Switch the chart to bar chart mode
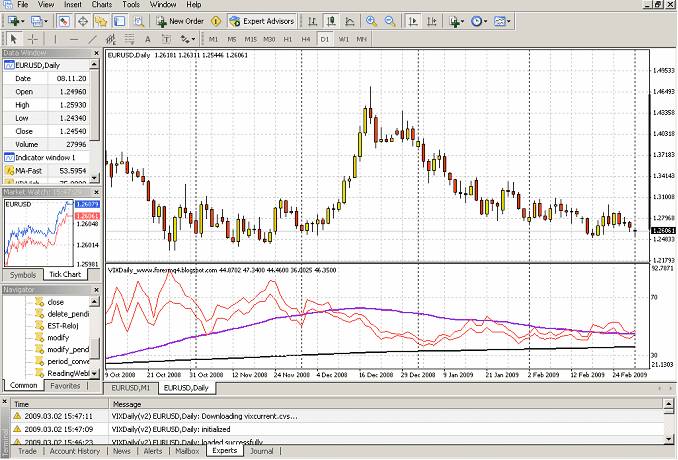The width and height of the screenshot is (678, 460). (312, 20)
